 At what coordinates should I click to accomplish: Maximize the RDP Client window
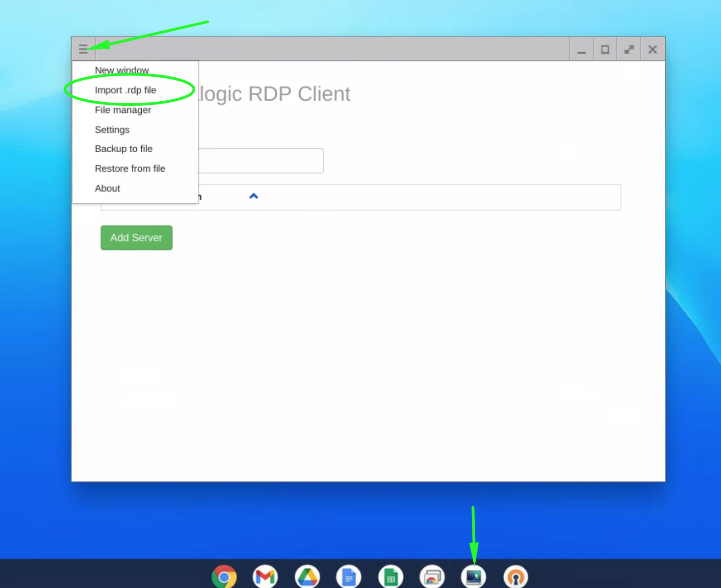[605, 49]
